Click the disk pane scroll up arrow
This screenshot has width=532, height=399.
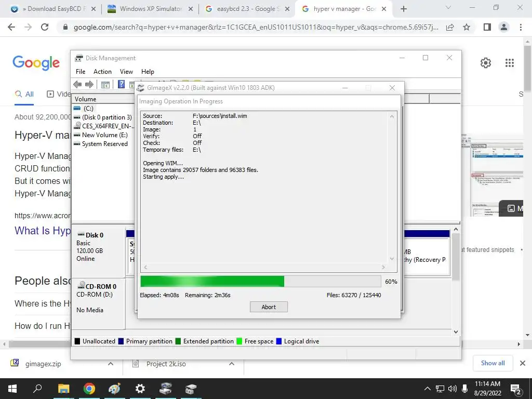(456, 230)
